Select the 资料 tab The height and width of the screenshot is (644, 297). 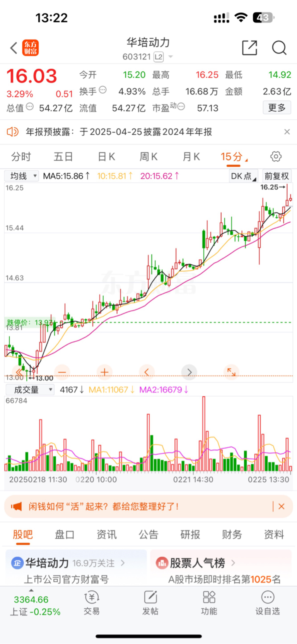click(274, 534)
